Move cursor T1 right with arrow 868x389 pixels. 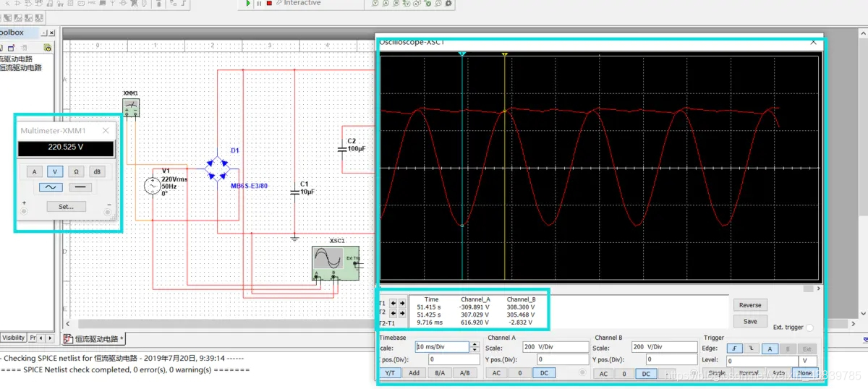pos(401,303)
